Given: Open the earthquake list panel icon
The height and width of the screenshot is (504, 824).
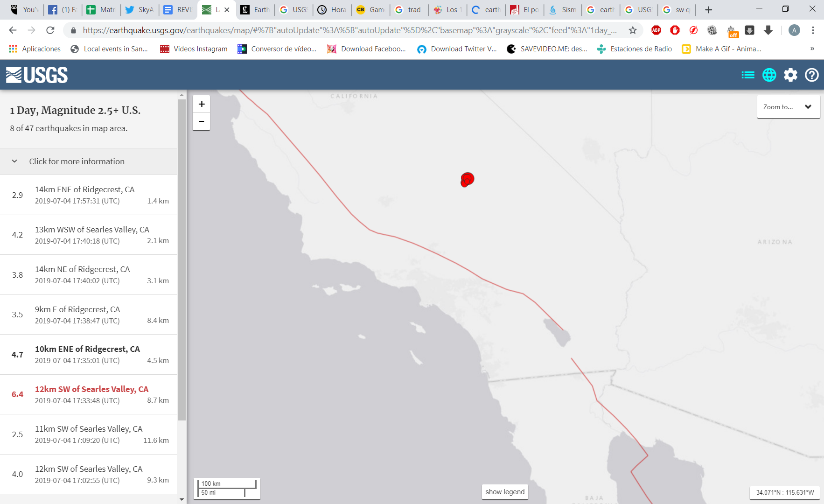Looking at the screenshot, I should point(747,75).
